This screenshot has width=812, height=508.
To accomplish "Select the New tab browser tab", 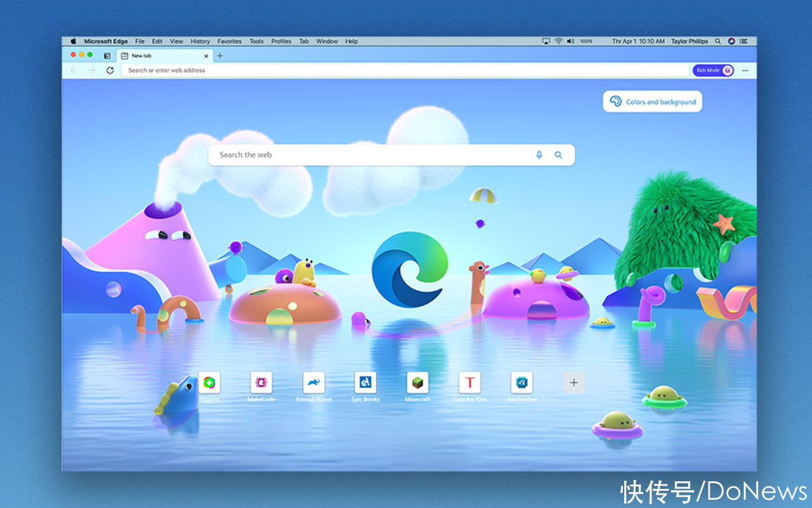I will [165, 56].
